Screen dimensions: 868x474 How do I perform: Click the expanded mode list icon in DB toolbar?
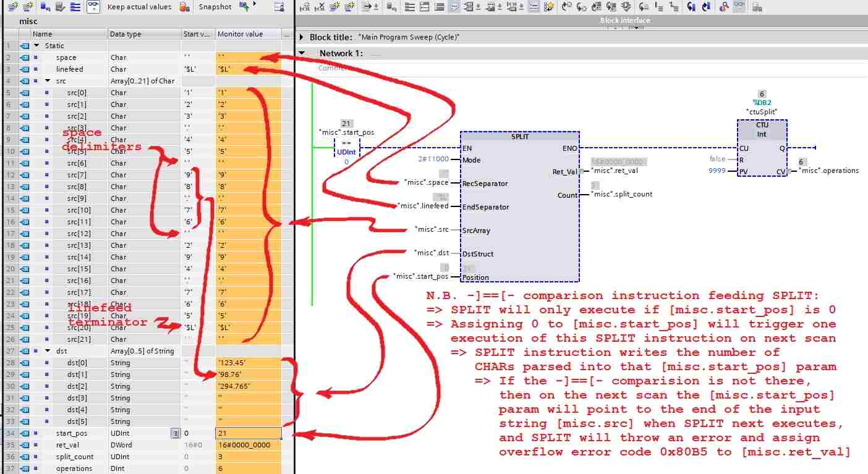tap(75, 7)
